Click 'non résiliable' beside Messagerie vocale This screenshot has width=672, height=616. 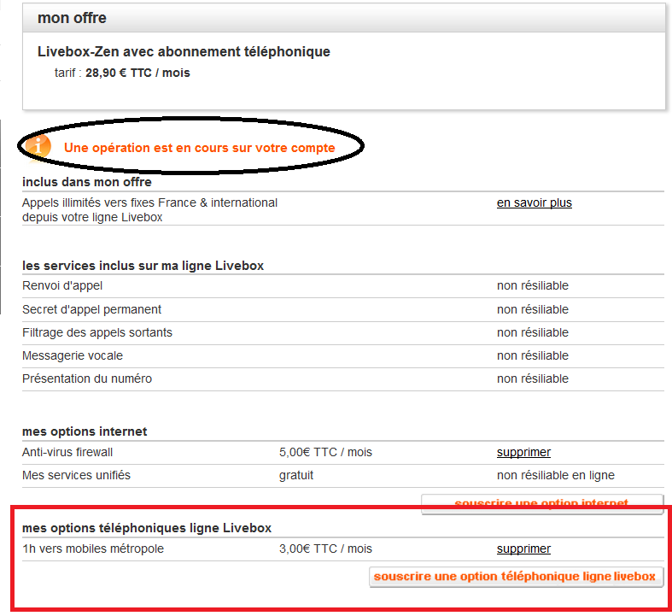[533, 355]
